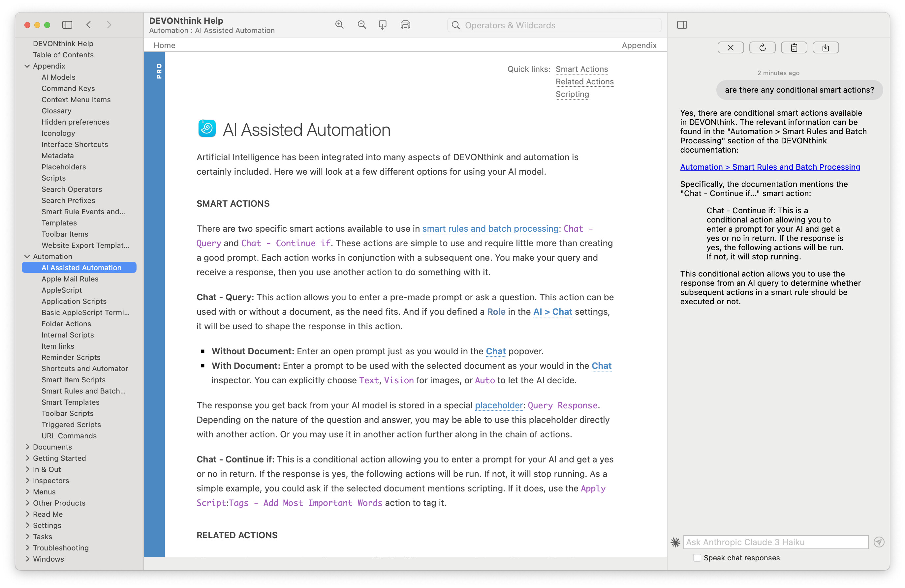Image resolution: width=905 pixels, height=588 pixels.
Task: Open Smart Templates in sidebar
Action: click(70, 402)
